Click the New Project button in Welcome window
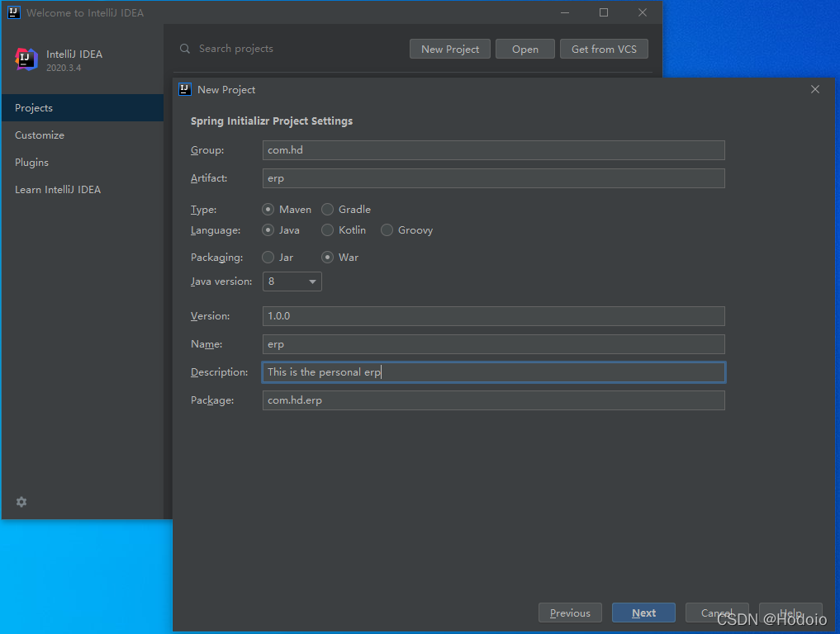The image size is (840, 634). pos(450,49)
